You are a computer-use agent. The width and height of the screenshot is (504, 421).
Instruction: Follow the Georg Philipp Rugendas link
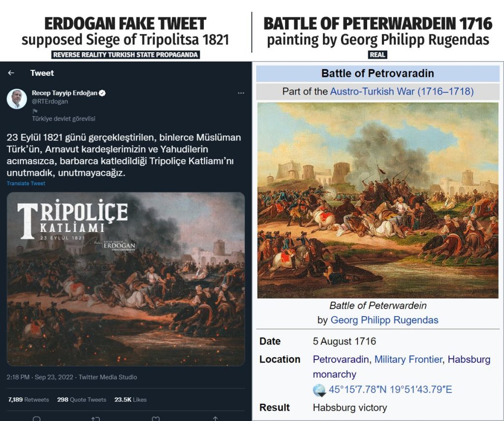click(x=384, y=320)
